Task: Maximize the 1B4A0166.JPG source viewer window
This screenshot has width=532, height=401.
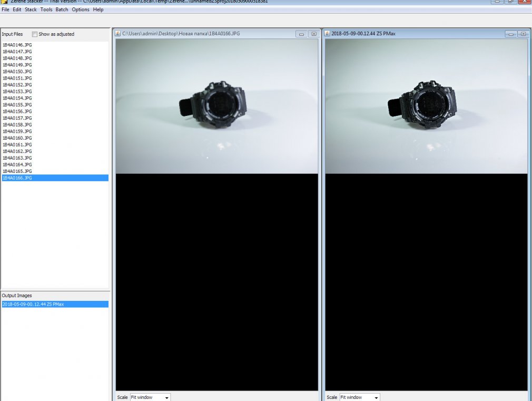Action: [x=314, y=34]
